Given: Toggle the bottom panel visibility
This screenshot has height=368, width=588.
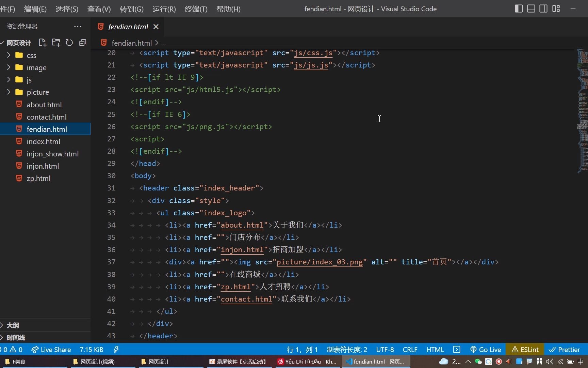Looking at the screenshot, I should 531,9.
